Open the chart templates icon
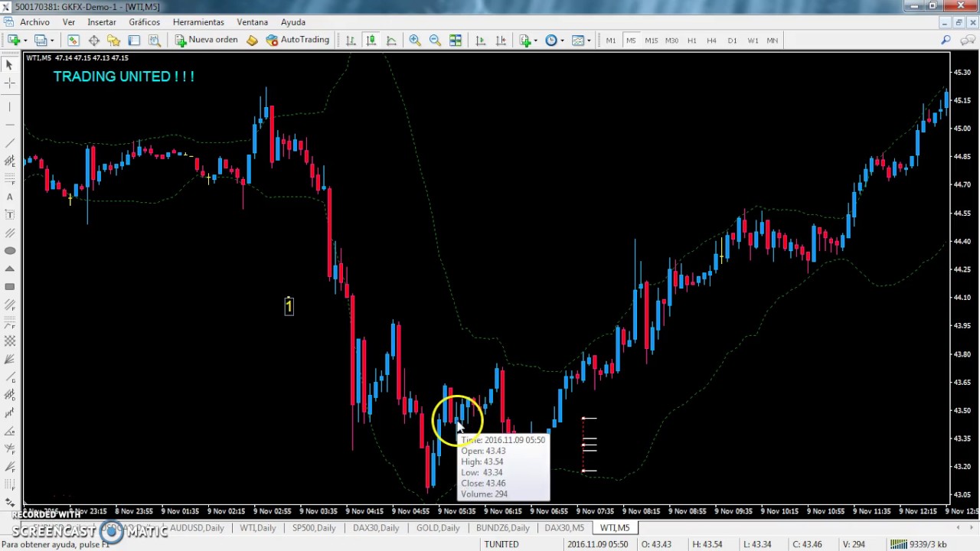Image resolution: width=980 pixels, height=551 pixels. (578, 41)
